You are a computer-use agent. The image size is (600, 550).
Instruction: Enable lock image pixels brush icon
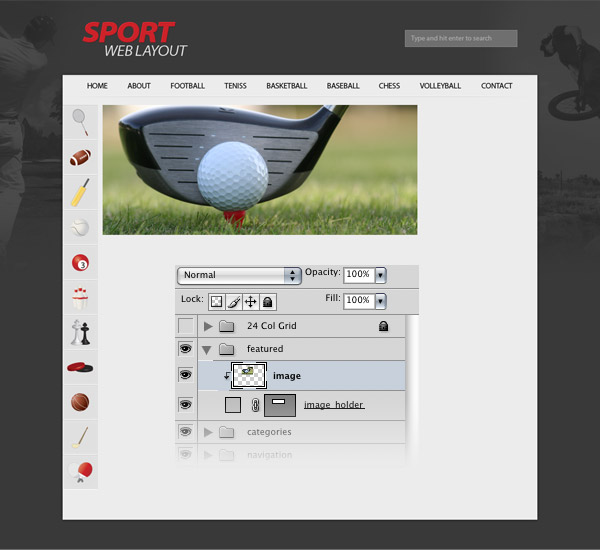[x=234, y=302]
